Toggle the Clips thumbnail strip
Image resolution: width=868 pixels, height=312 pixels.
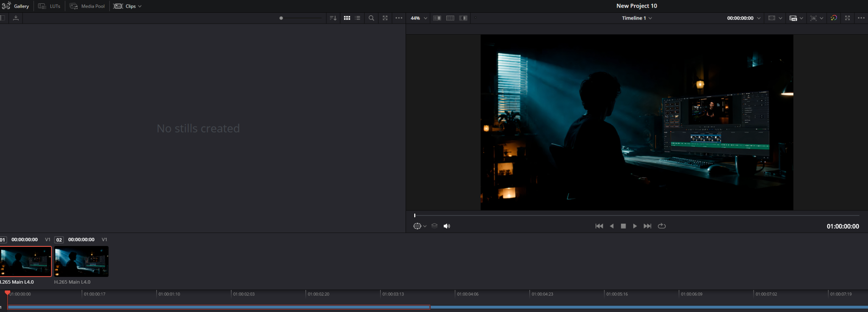(125, 6)
